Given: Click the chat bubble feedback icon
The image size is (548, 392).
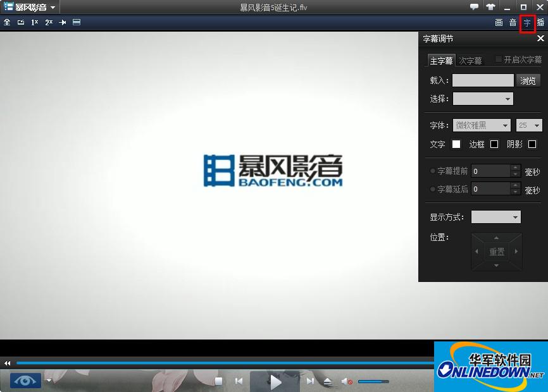Looking at the screenshot, I should 474,6.
